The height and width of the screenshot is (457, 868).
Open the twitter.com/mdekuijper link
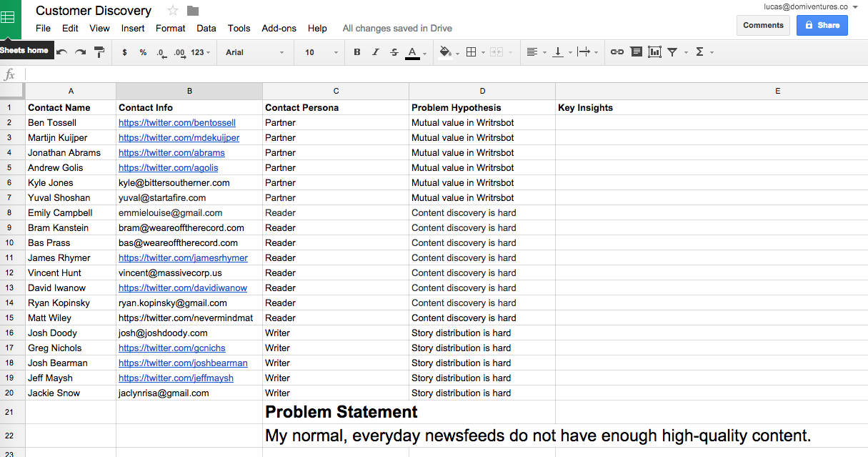point(179,138)
